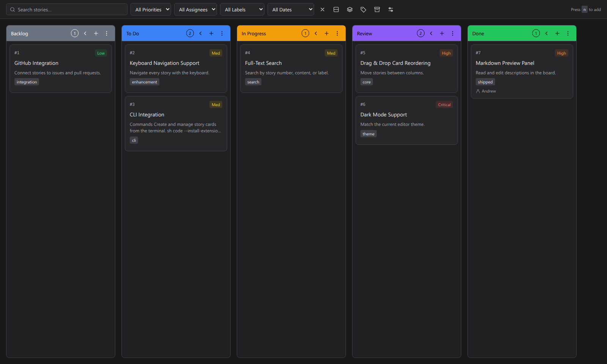Click Med priority badge on story #3
This screenshot has width=607, height=364.
(x=216, y=105)
